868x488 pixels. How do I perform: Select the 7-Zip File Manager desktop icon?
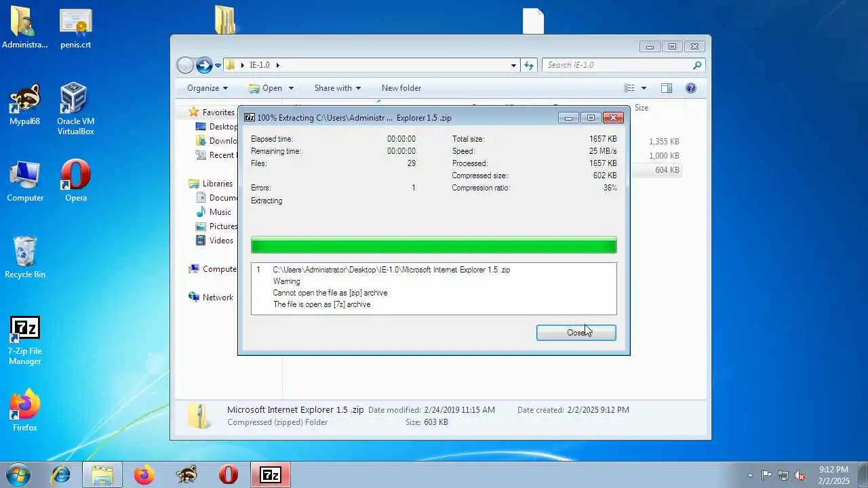(25, 341)
